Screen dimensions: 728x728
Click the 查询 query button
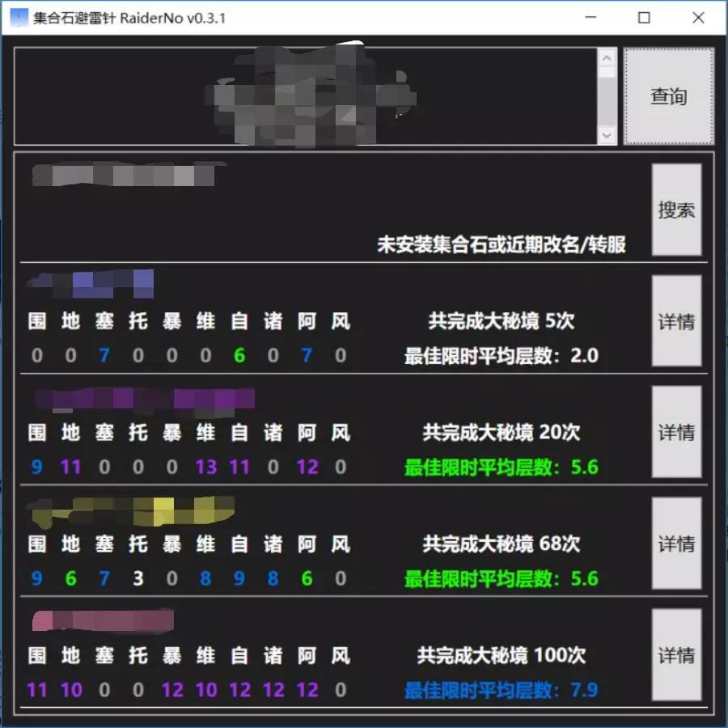[669, 96]
